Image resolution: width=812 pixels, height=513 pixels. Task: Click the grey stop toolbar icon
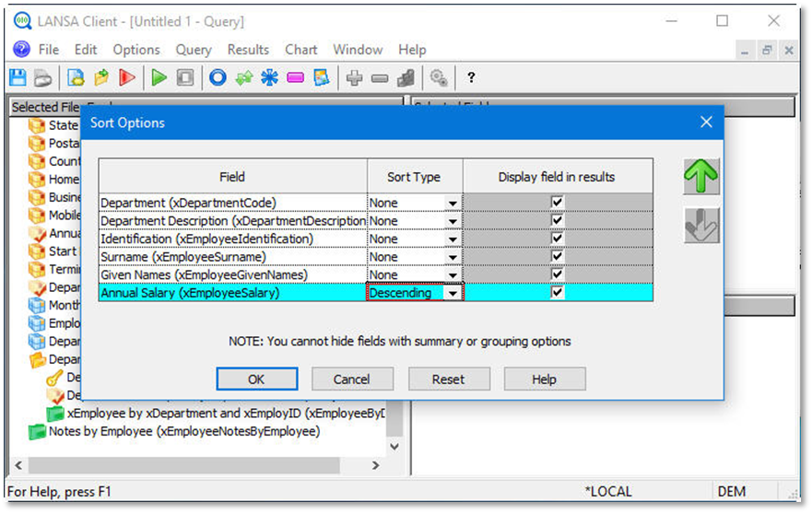[x=185, y=78]
